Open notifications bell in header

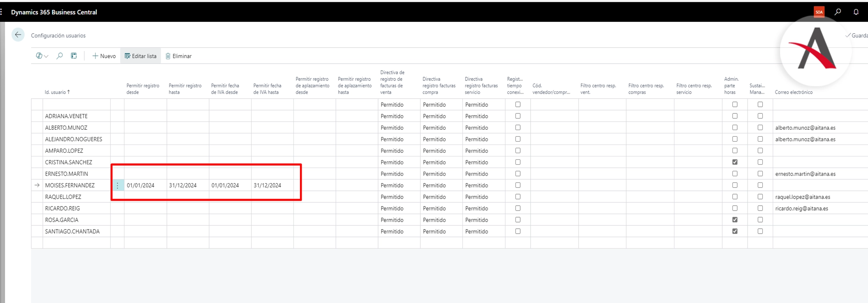(x=856, y=12)
